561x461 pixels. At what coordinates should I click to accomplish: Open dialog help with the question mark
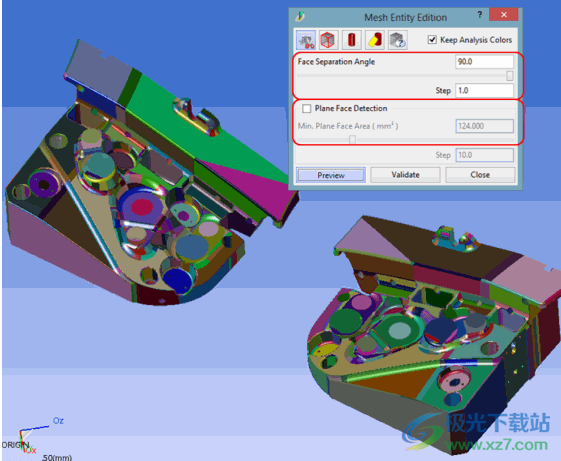coord(479,15)
